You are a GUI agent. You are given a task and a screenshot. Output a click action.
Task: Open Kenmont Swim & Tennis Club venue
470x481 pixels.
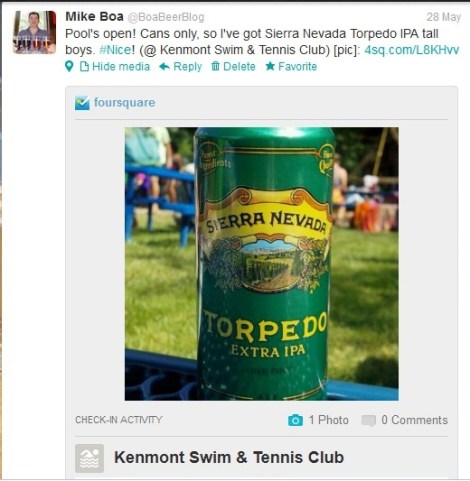229,457
